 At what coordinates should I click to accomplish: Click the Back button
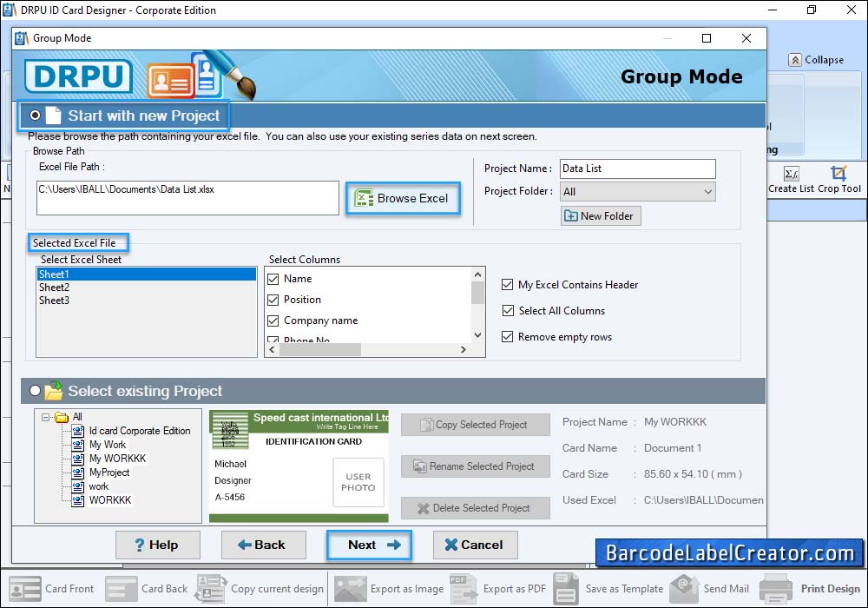tap(264, 545)
